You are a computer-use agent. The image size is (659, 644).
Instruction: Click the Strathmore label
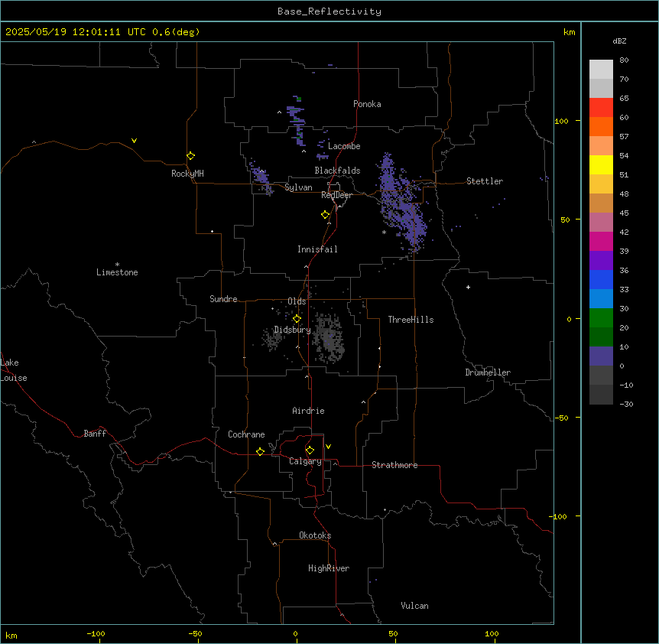point(394,465)
